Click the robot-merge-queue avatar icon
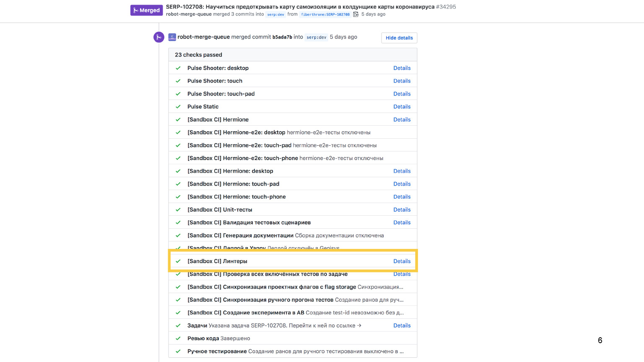This screenshot has width=644, height=362. pyautogui.click(x=172, y=37)
